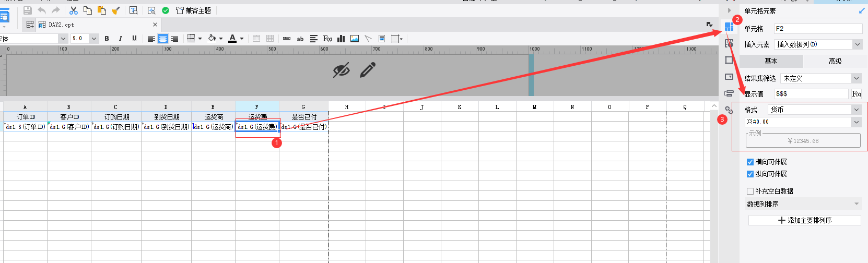Insert a rich text element
Image resolution: width=868 pixels, height=263 pixels.
coord(314,39)
